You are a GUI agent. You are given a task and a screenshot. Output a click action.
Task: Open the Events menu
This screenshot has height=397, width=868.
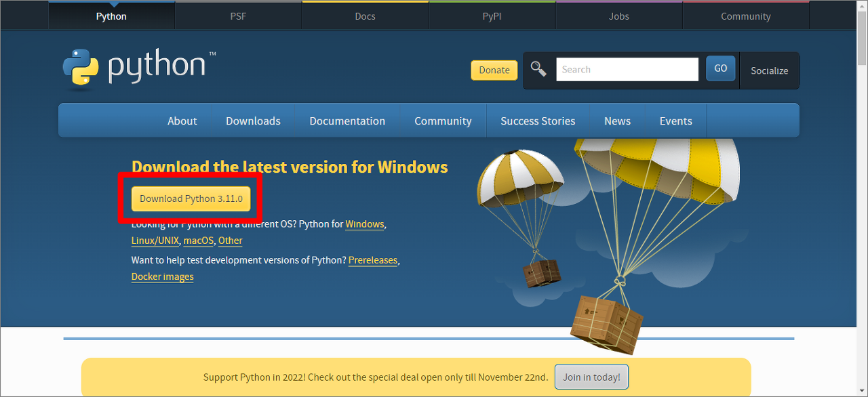(x=676, y=121)
